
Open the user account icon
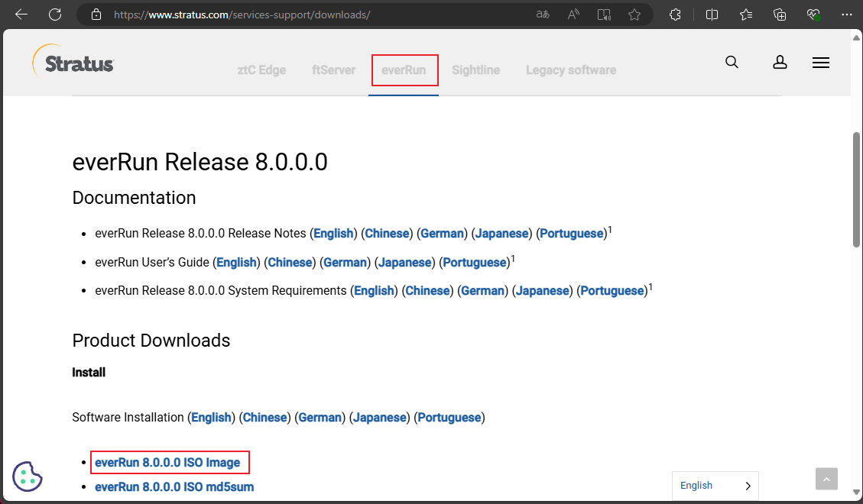pos(780,62)
